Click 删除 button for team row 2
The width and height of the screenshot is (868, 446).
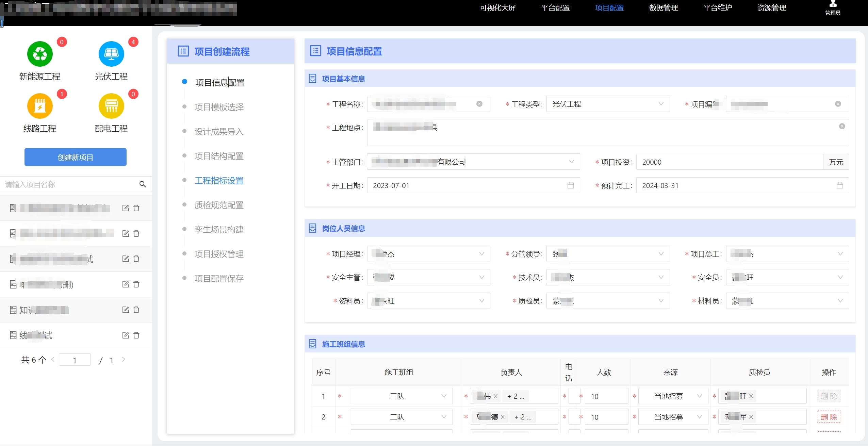click(x=829, y=417)
